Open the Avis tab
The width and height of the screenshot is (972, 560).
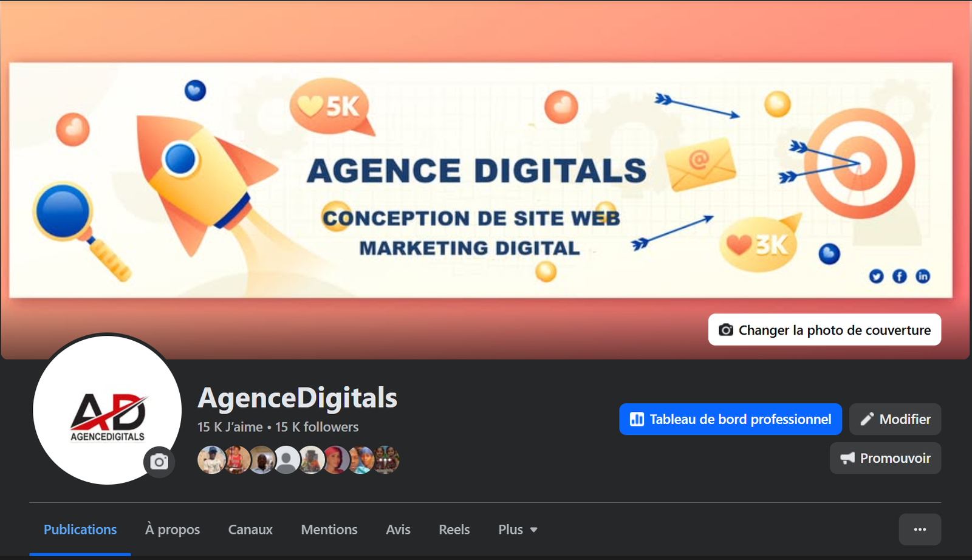[x=399, y=530]
